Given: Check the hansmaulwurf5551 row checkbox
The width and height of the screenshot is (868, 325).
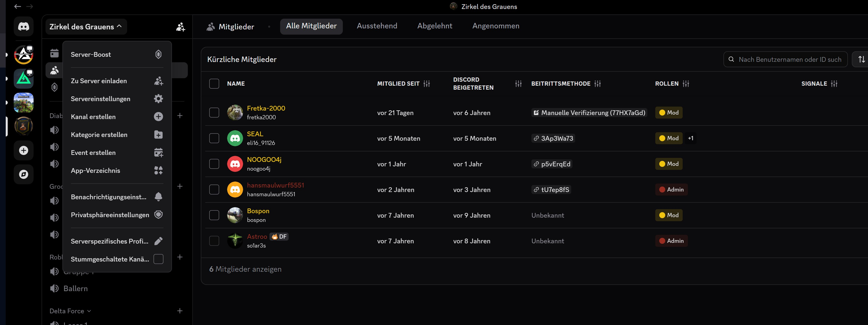Looking at the screenshot, I should [x=214, y=190].
